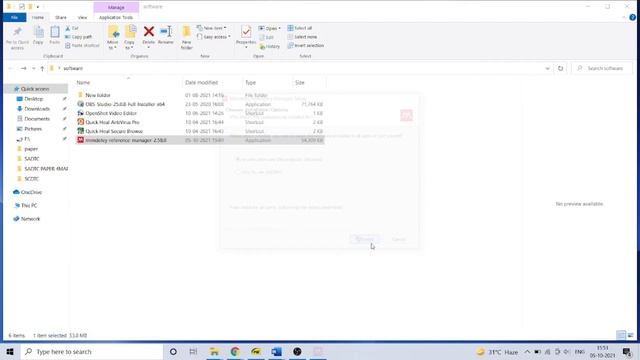
Task: Open the Delete options dropdown arrow
Action: pos(149,47)
